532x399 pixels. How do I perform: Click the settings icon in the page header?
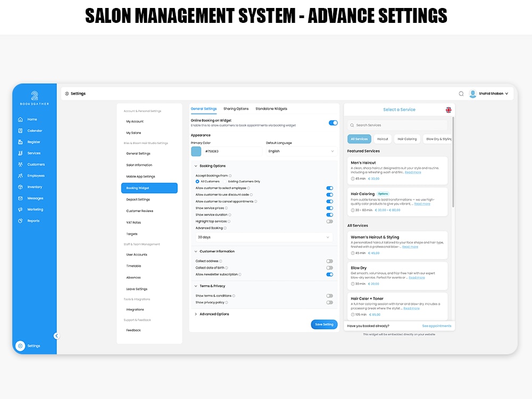(x=67, y=94)
